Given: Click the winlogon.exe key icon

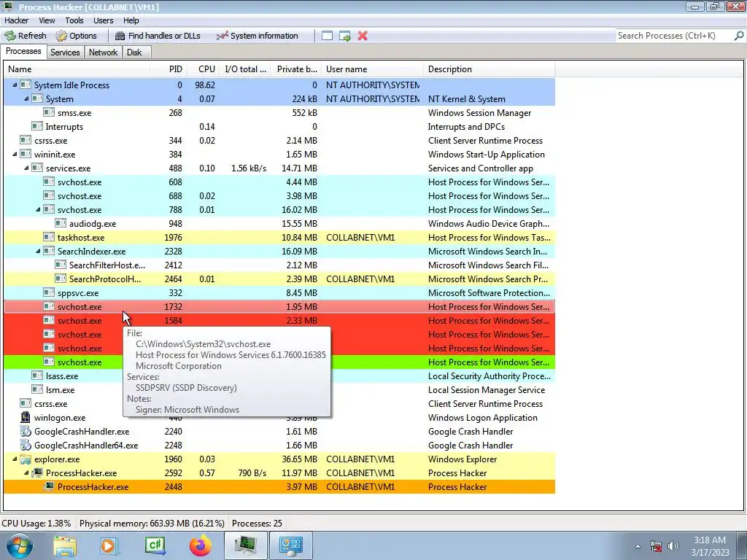Looking at the screenshot, I should pyautogui.click(x=26, y=417).
